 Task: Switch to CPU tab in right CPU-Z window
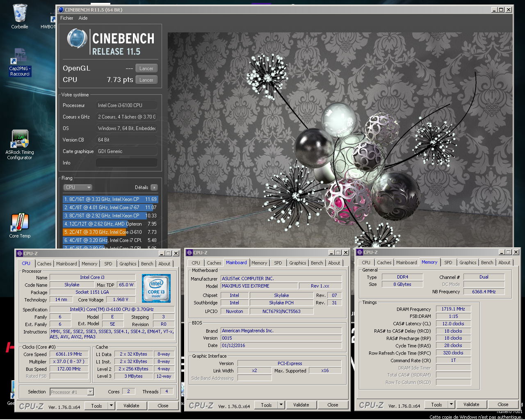pos(366,262)
